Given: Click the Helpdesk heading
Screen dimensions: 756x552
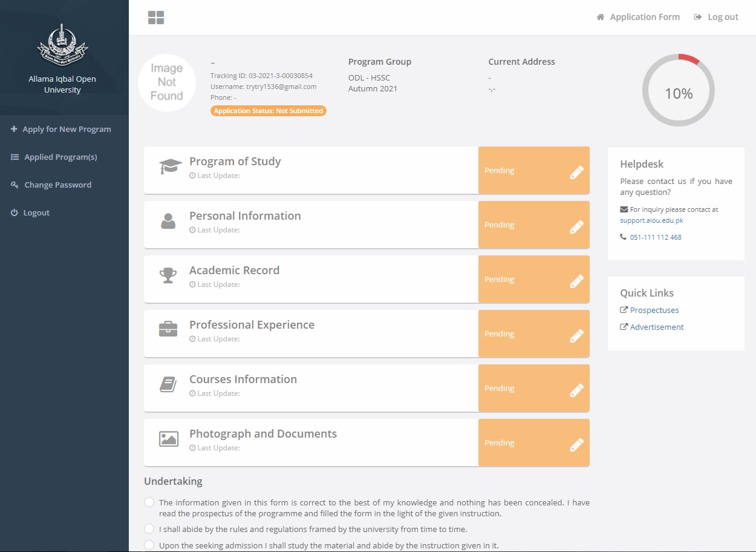Looking at the screenshot, I should tap(642, 164).
